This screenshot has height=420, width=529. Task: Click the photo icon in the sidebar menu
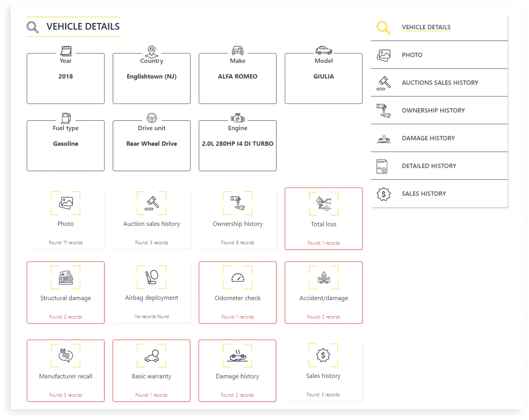383,55
